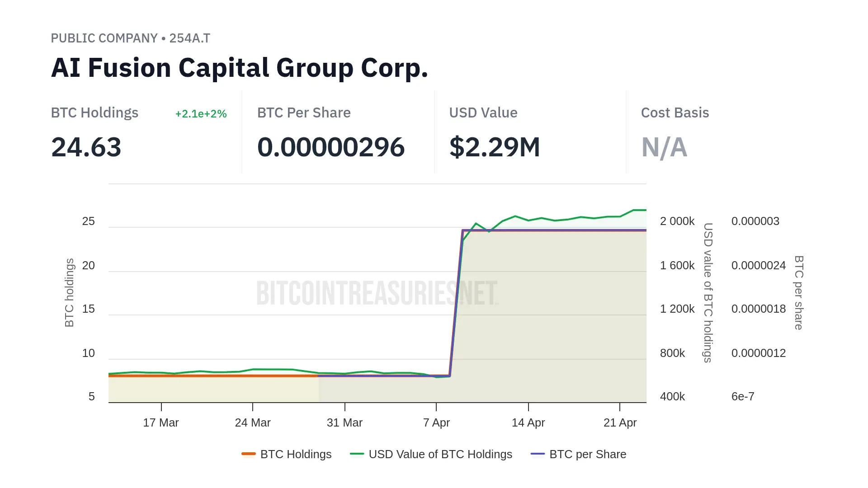
Task: Click the 24.63 BTC Holdings value
Action: 86,147
